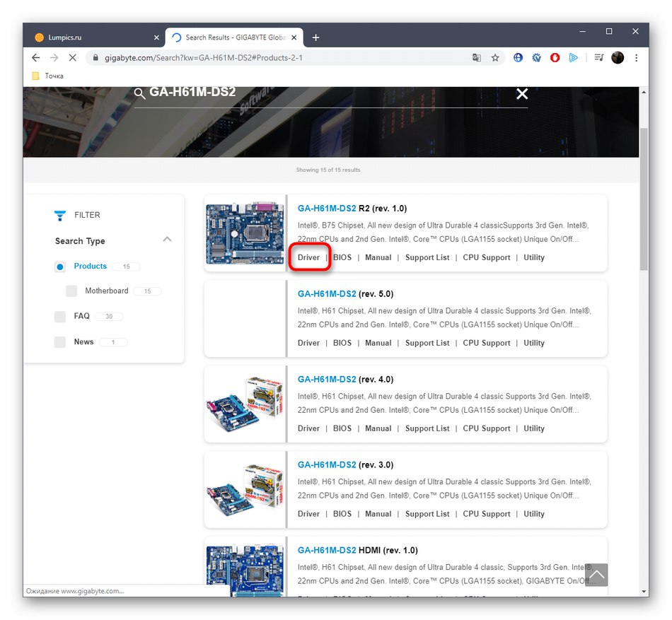Click the FILTER funnel icon
This screenshot has height=620, width=672.
pos(59,214)
